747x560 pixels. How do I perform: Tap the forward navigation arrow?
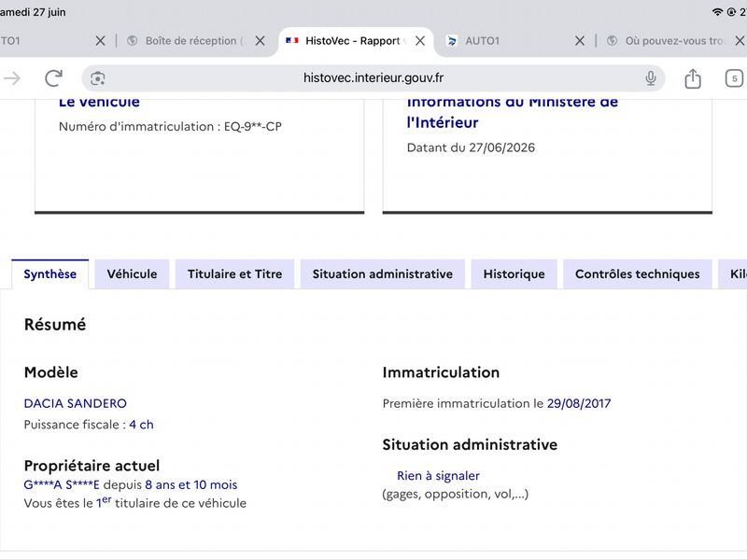(12, 78)
